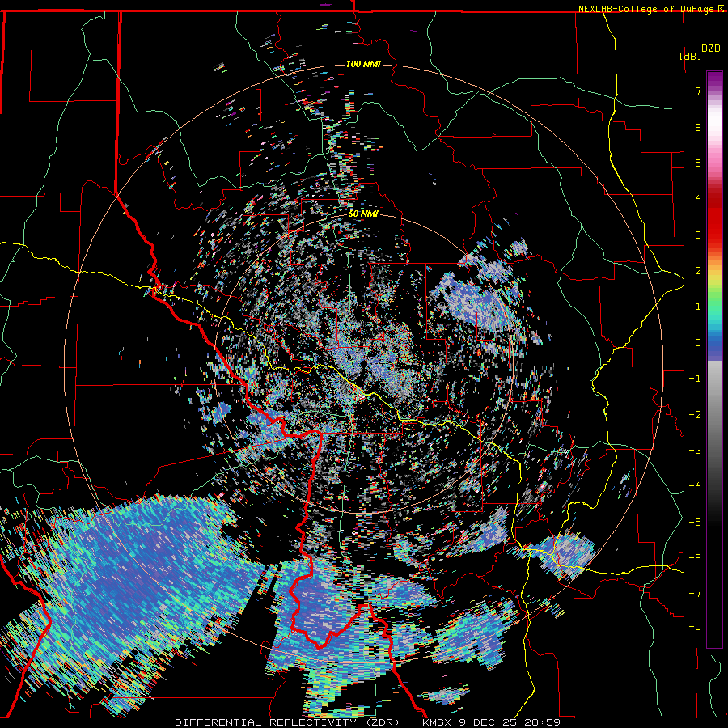The width and height of the screenshot is (728, 728).
Task: Click the 5 value on the color scale
Action: [698, 163]
